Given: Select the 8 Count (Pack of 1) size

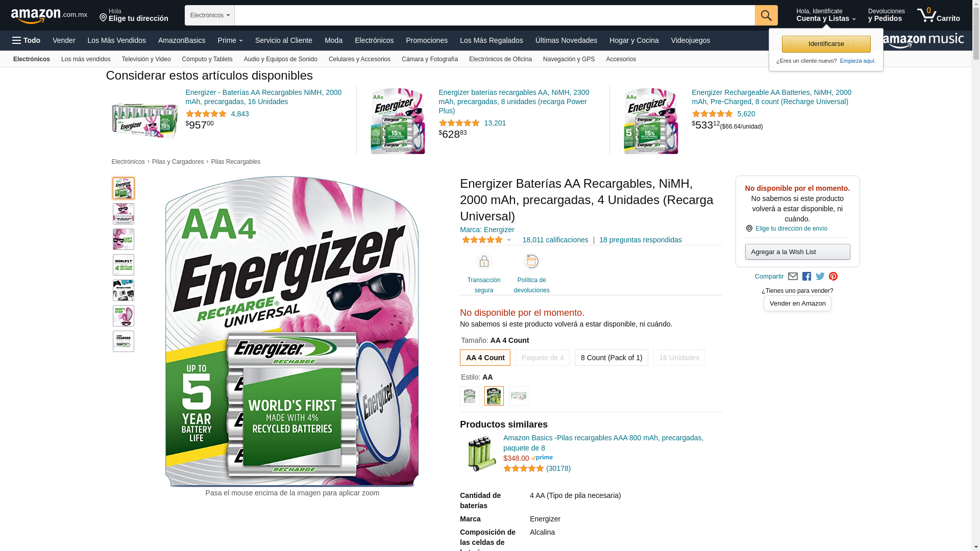Looking at the screenshot, I should coord(611,358).
